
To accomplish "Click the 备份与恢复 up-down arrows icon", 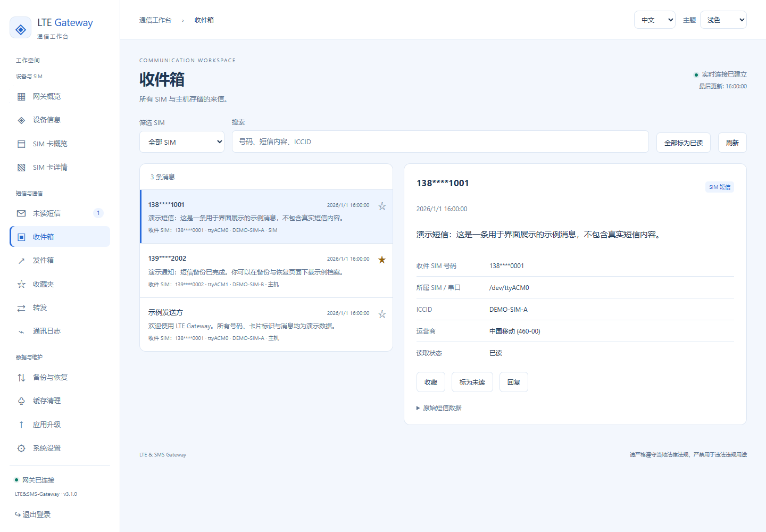I will [x=21, y=378].
